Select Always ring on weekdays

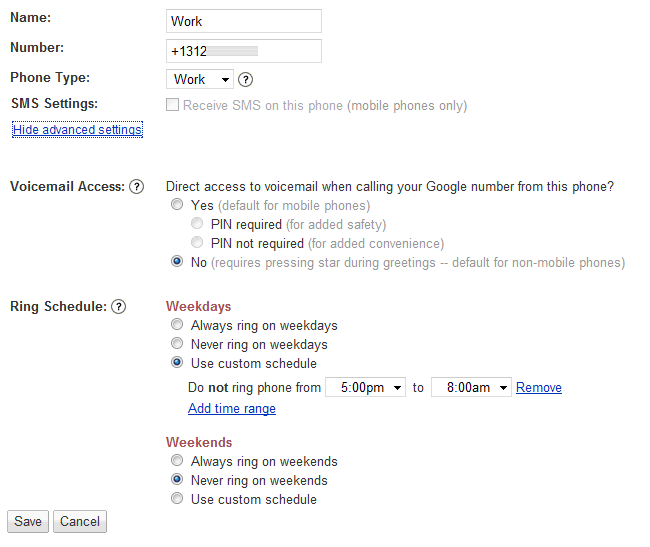point(177,324)
